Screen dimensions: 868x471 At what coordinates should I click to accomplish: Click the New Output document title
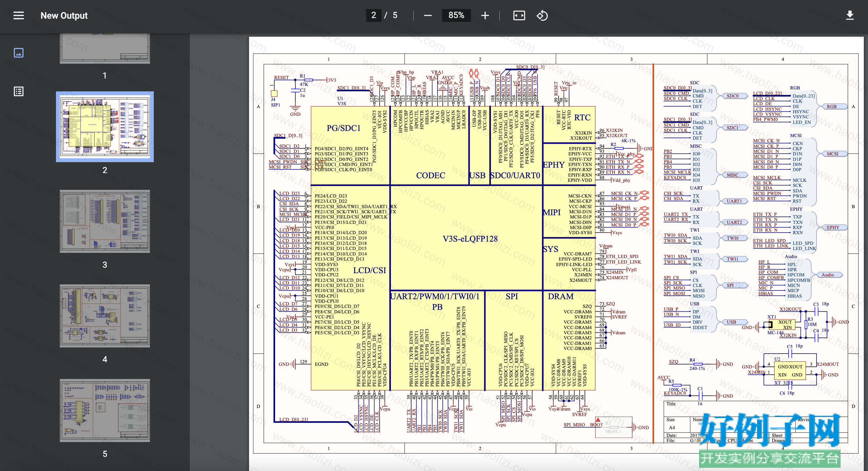64,15
